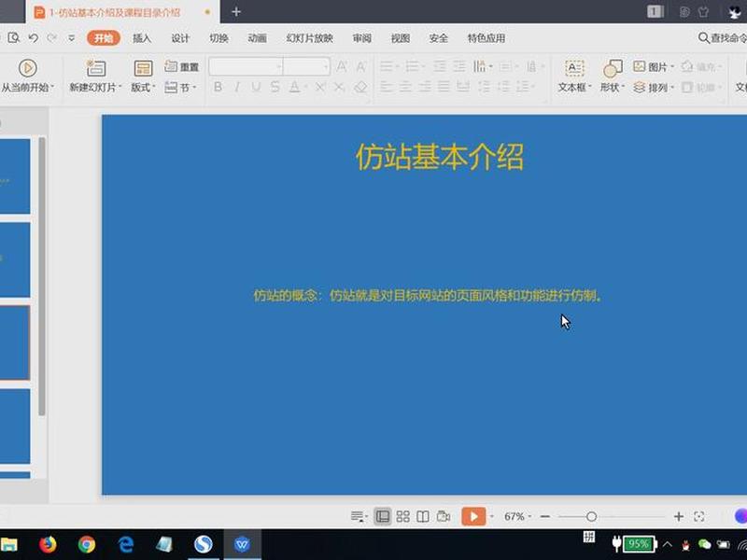The image size is (747, 560).
Task: Click the zoom out minus button
Action: (x=545, y=516)
